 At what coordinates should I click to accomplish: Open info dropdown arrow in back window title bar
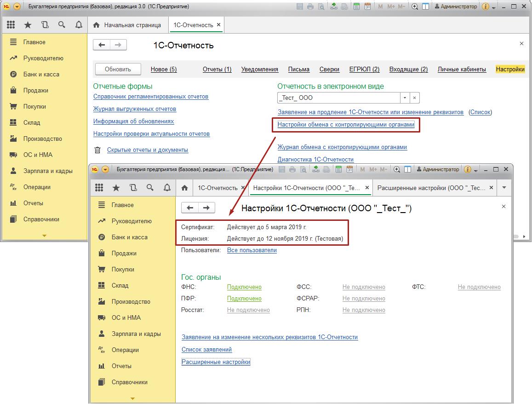(494, 7)
